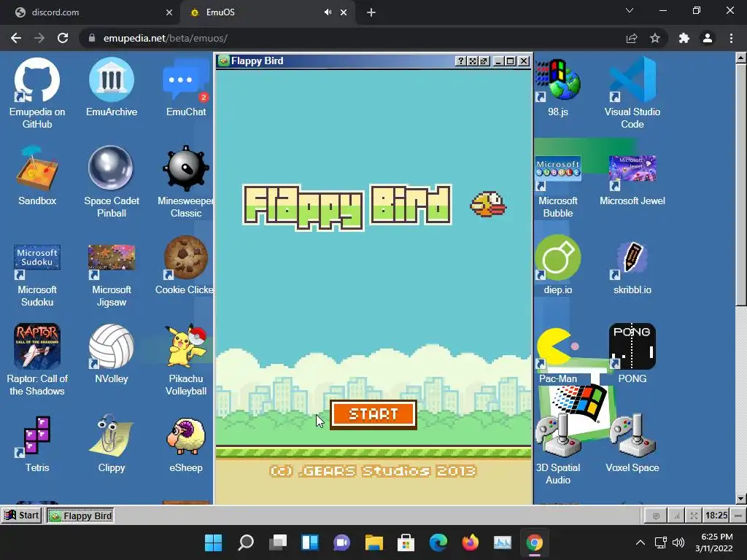Open Windows Start menu on taskbar
Screen dimensions: 747x560
click(x=213, y=542)
